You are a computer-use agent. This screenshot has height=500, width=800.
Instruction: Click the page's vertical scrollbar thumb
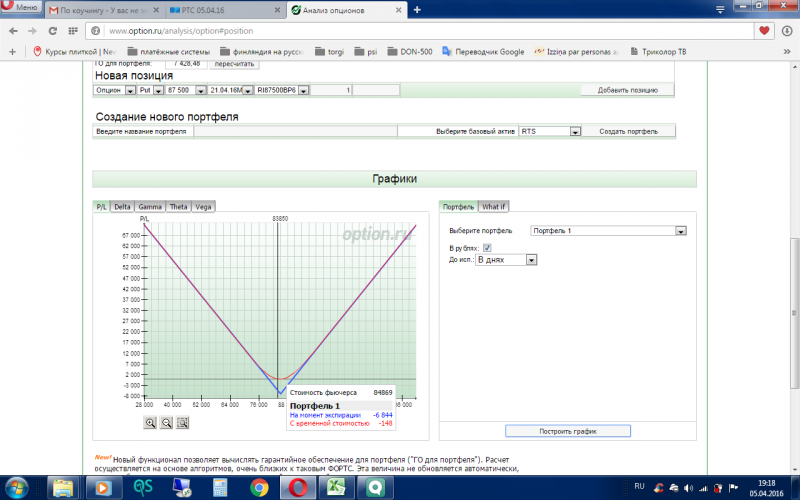tap(794, 313)
